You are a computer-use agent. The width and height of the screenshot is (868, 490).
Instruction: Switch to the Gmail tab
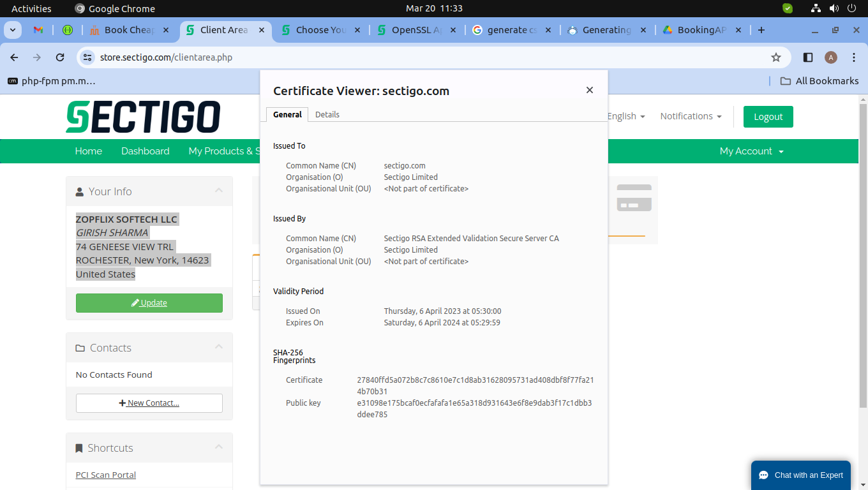coord(38,30)
